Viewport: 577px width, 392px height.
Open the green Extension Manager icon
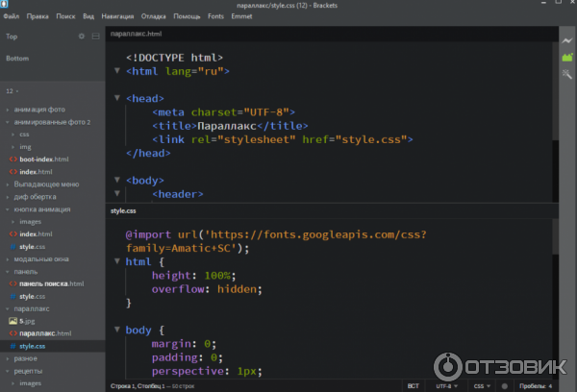pos(567,58)
